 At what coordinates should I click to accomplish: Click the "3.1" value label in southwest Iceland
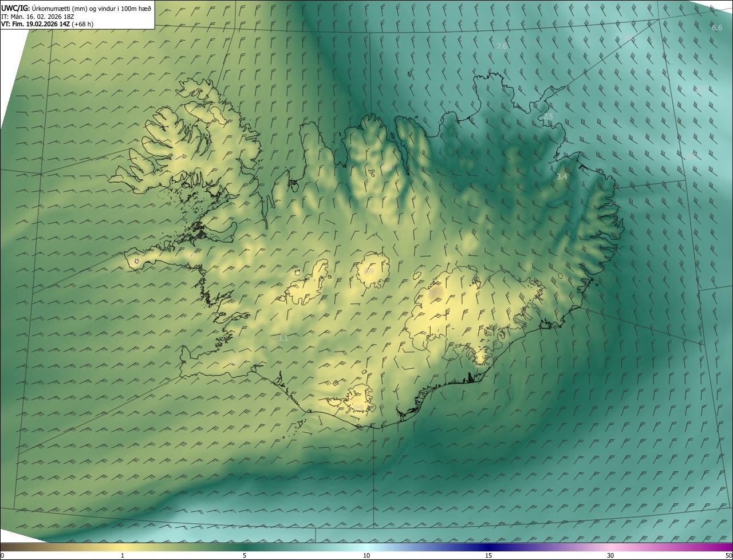coord(282,338)
